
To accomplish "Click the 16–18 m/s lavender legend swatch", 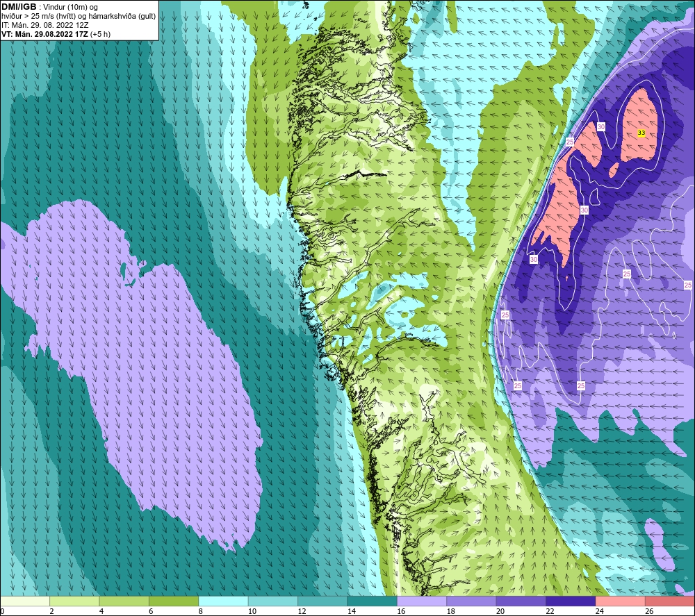I will pyautogui.click(x=422, y=601).
